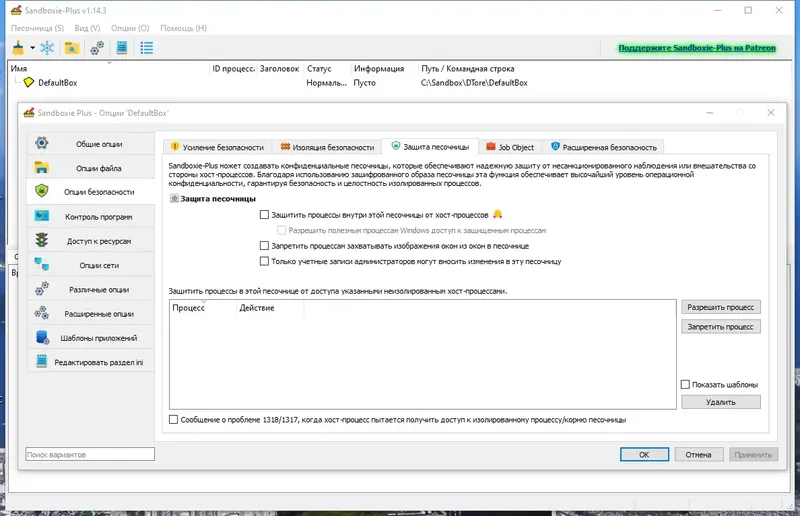800x516 pixels.
Task: Click the Действие column header in process list
Action: 270,308
